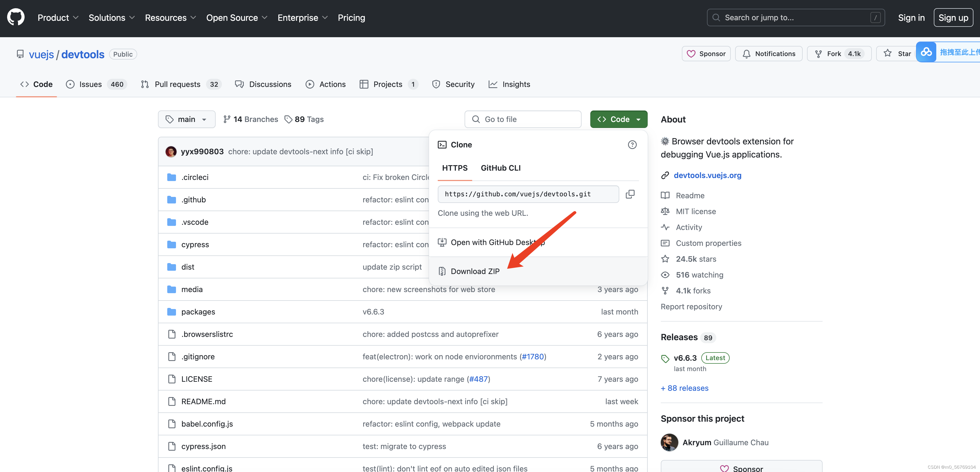The width and height of the screenshot is (980, 472).
Task: Expand the main branch selector
Action: click(186, 119)
